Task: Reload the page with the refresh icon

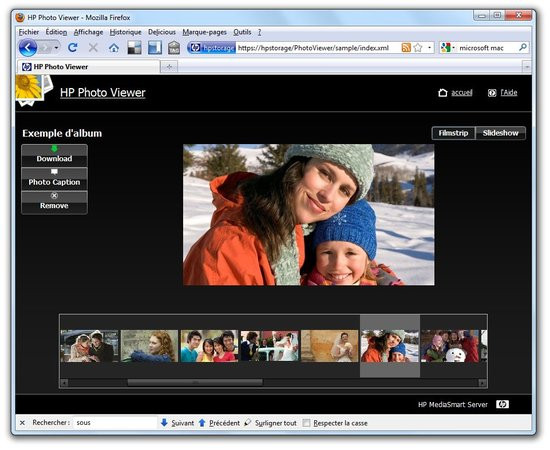Action: click(73, 47)
